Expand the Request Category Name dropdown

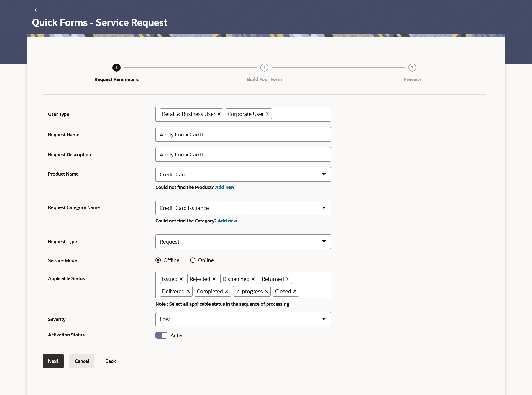coord(243,208)
